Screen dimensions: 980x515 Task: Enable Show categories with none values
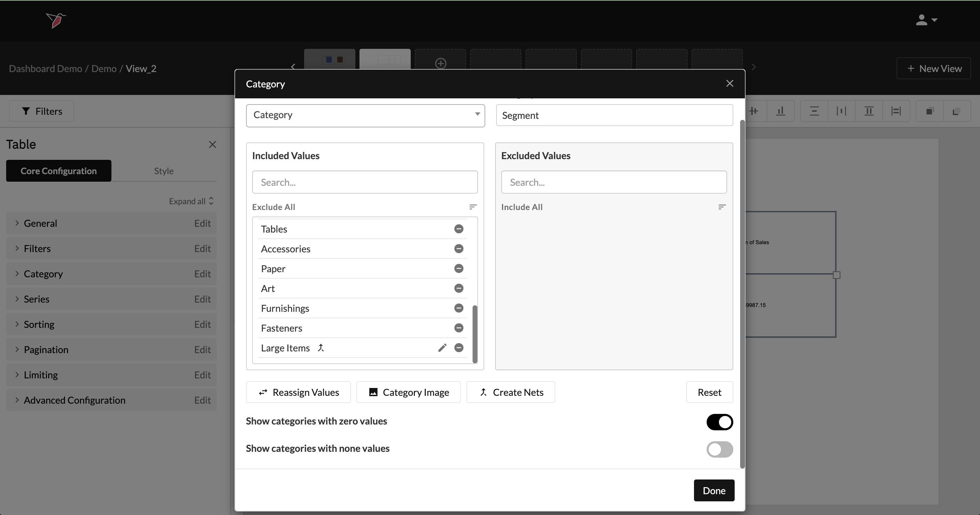point(719,449)
